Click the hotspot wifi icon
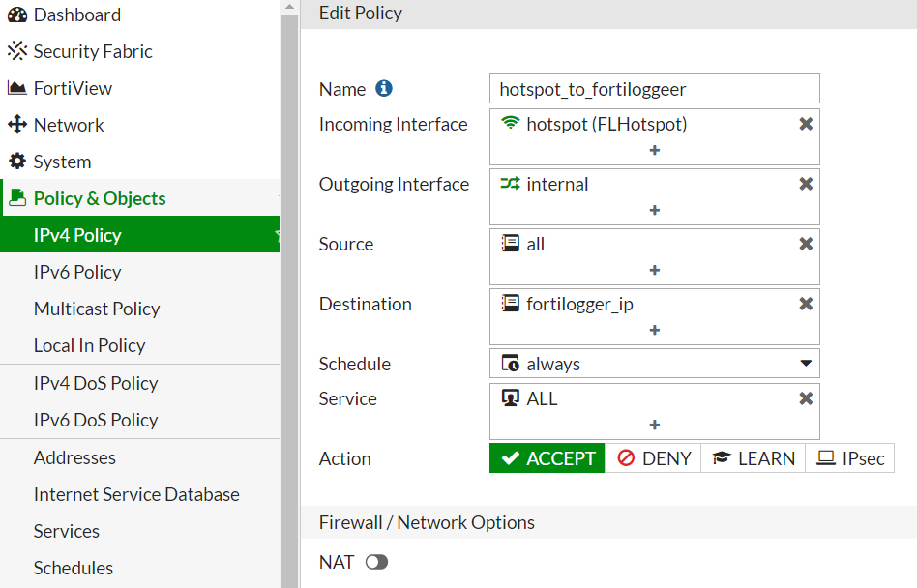Viewport: 917px width, 588px height. point(510,123)
